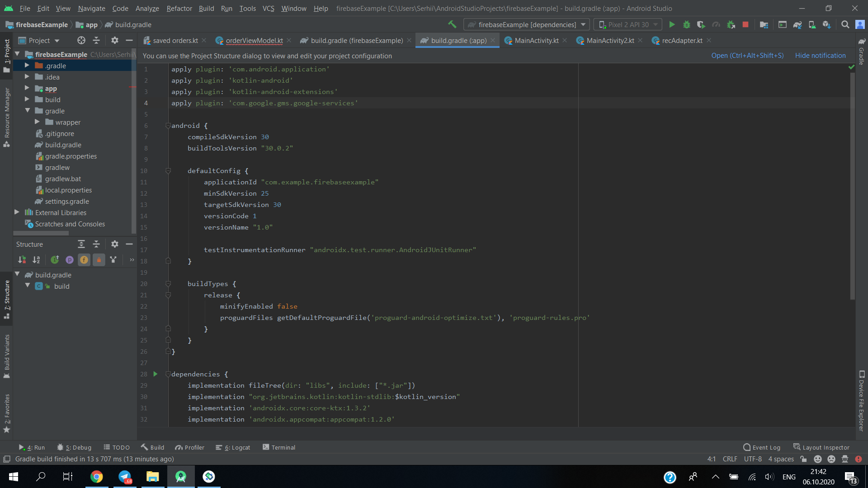
Task: Start debugging with the bug icon
Action: click(x=686, y=24)
